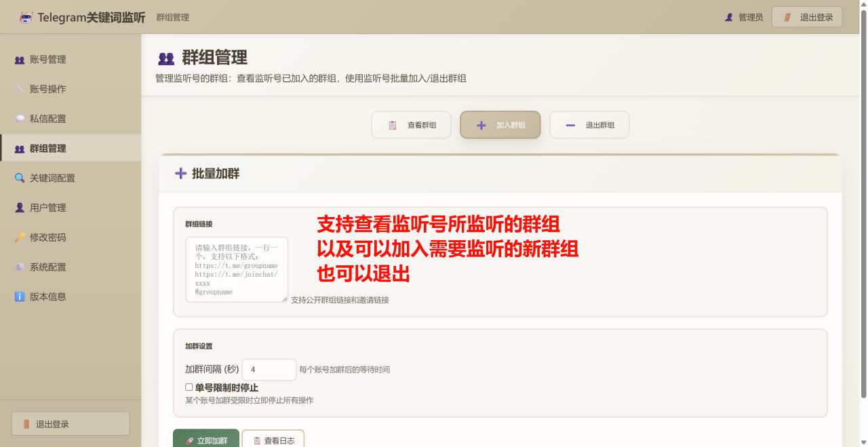868x447 pixels.
Task: Open 关键词配置 in the sidebar
Action: click(x=71, y=178)
